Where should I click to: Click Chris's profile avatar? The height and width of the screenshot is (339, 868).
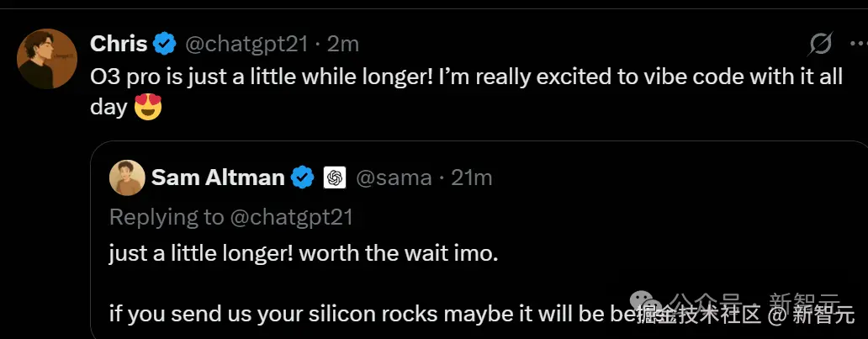click(x=47, y=59)
